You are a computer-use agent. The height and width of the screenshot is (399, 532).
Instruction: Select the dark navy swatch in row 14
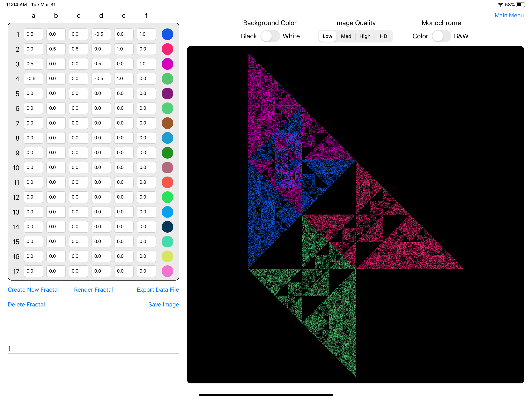click(x=167, y=227)
